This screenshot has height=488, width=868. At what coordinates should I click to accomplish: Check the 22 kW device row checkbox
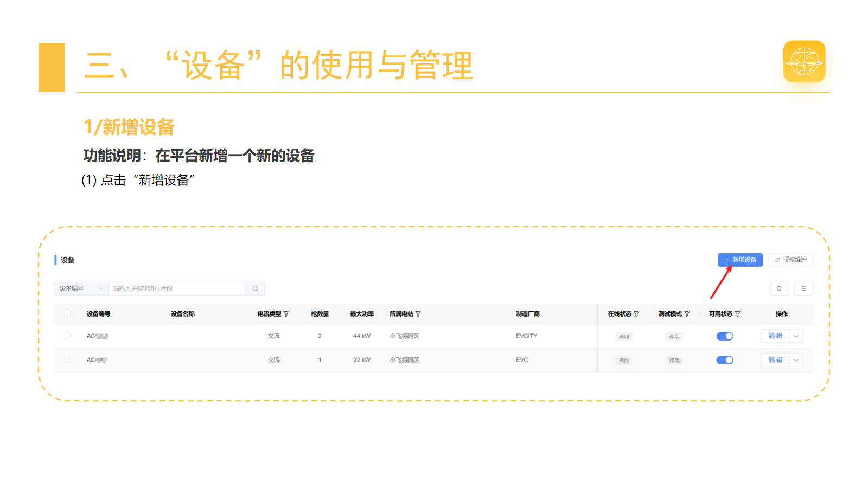pos(67,360)
